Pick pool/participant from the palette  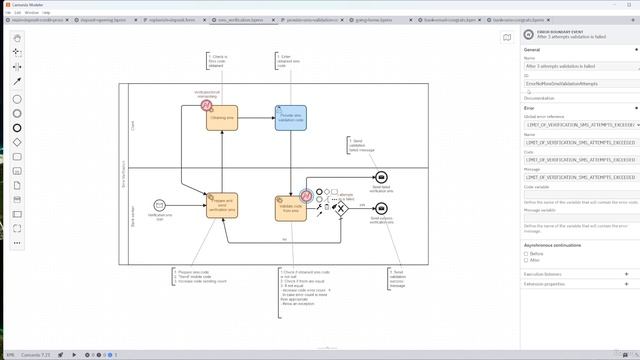pos(17,214)
